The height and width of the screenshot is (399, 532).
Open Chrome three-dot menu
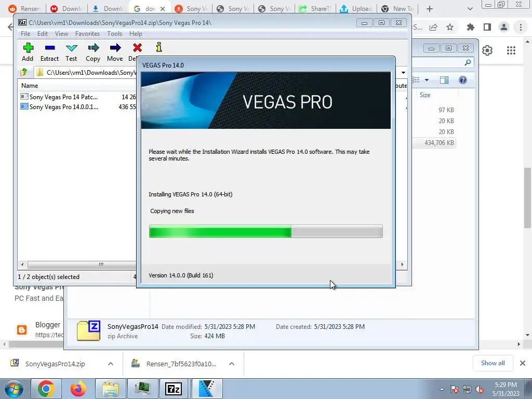point(521,27)
